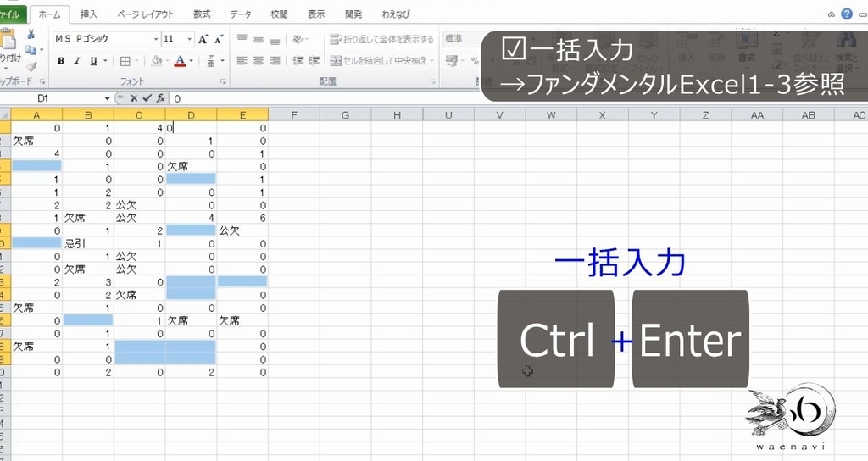
Task: Confirm entry with the check mark icon
Action: point(147,98)
